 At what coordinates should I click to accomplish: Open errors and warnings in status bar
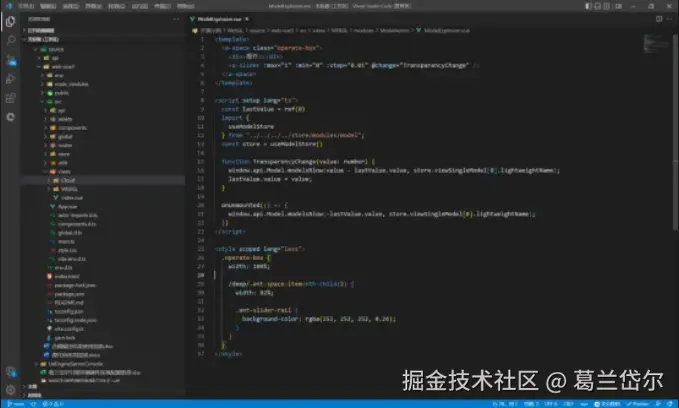53,404
